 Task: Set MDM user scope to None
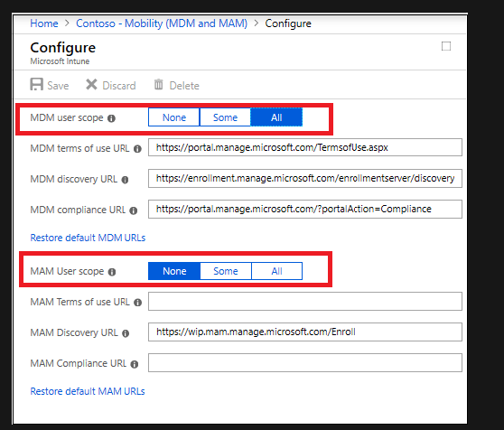pyautogui.click(x=174, y=117)
